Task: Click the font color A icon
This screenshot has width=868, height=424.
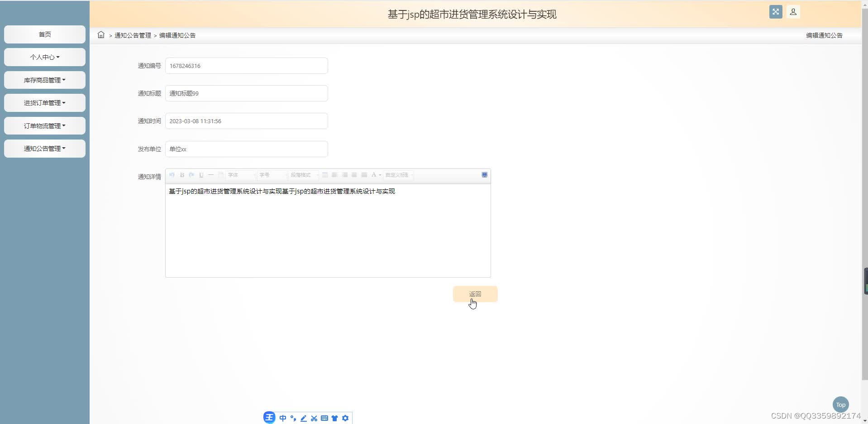Action: point(374,175)
